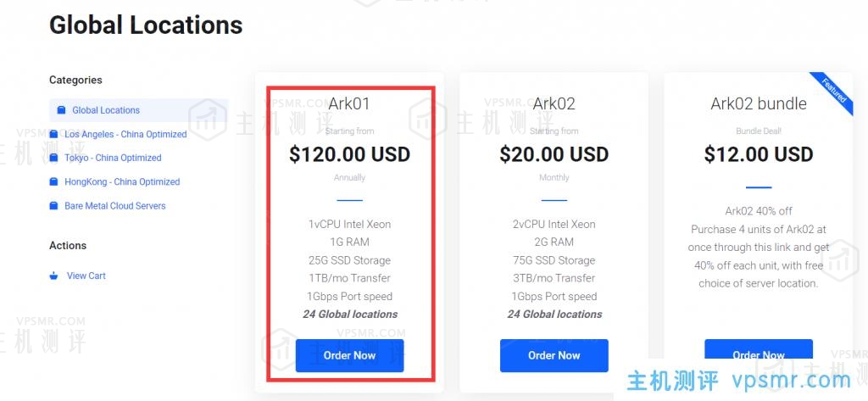Open Bare Metal Cloud Servers link
The height and width of the screenshot is (401, 868).
coord(115,205)
